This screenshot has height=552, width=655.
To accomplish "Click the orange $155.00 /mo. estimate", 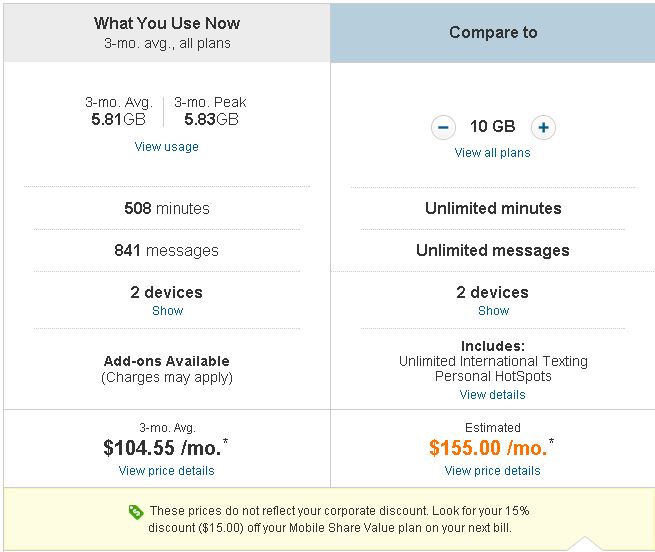I will coord(489,448).
